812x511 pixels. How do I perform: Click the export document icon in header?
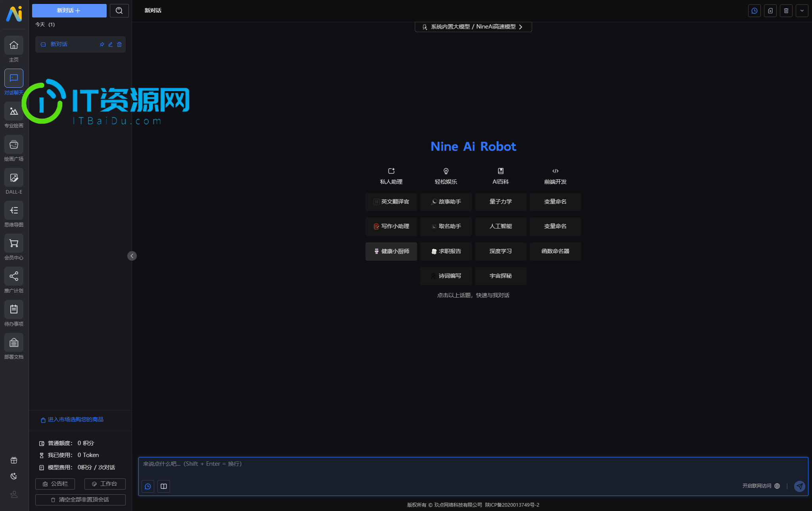pyautogui.click(x=770, y=11)
